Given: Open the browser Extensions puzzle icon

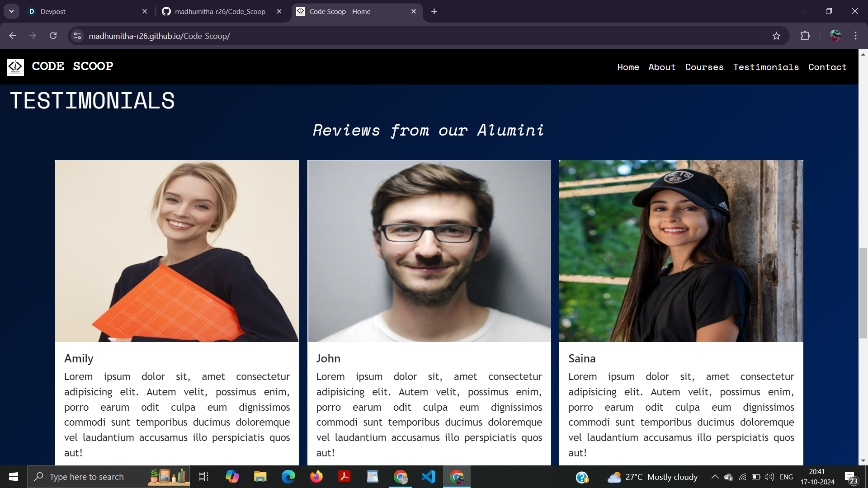Looking at the screenshot, I should [805, 36].
